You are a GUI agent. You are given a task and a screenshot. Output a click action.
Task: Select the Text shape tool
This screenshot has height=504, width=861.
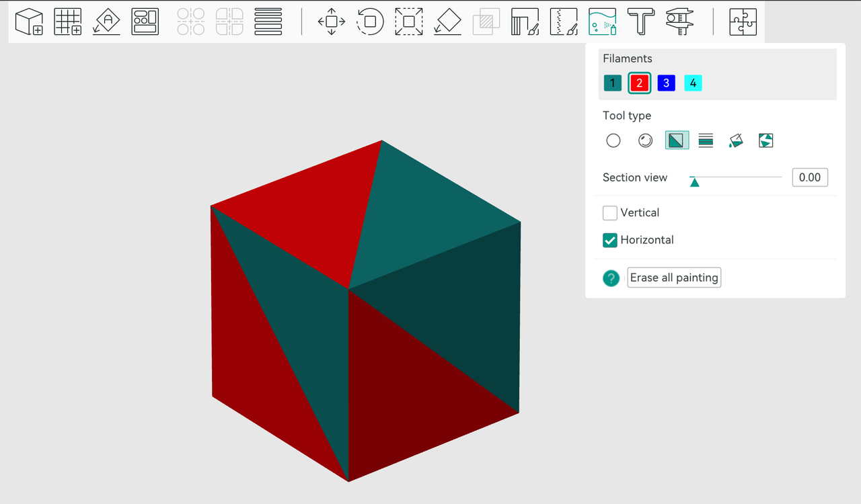[642, 22]
